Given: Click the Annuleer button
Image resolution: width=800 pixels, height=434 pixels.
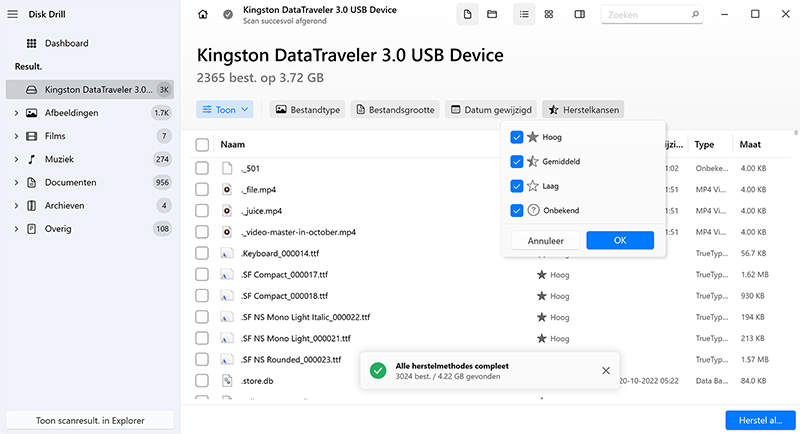Looking at the screenshot, I should click(x=544, y=241).
